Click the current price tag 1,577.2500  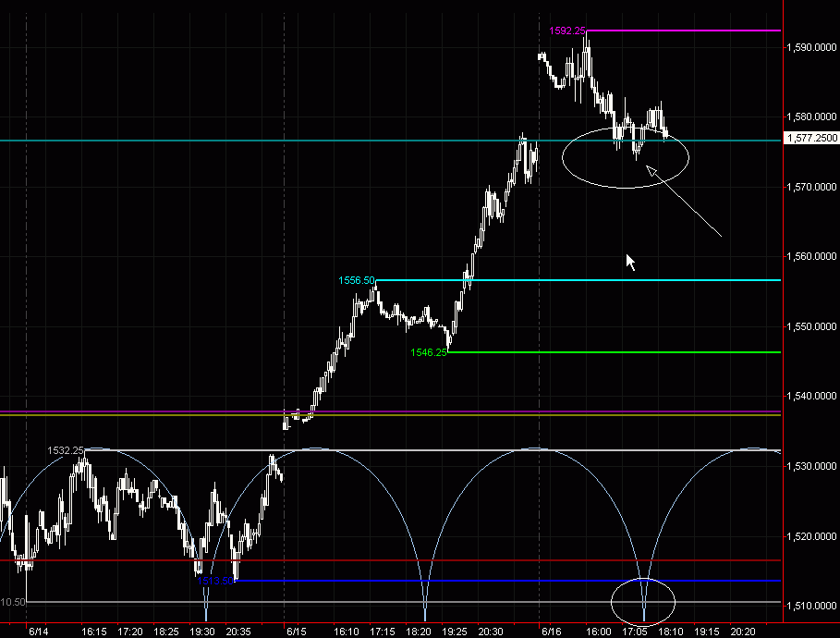[x=810, y=138]
